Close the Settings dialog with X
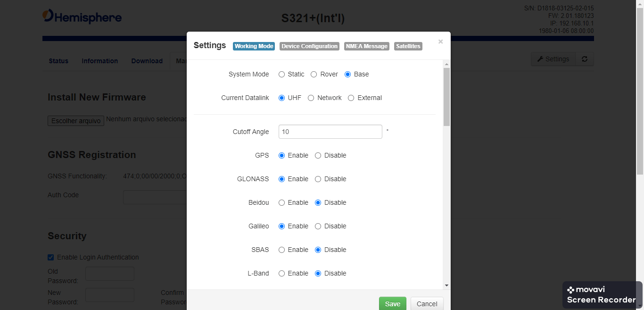The image size is (644, 310). pos(440,42)
